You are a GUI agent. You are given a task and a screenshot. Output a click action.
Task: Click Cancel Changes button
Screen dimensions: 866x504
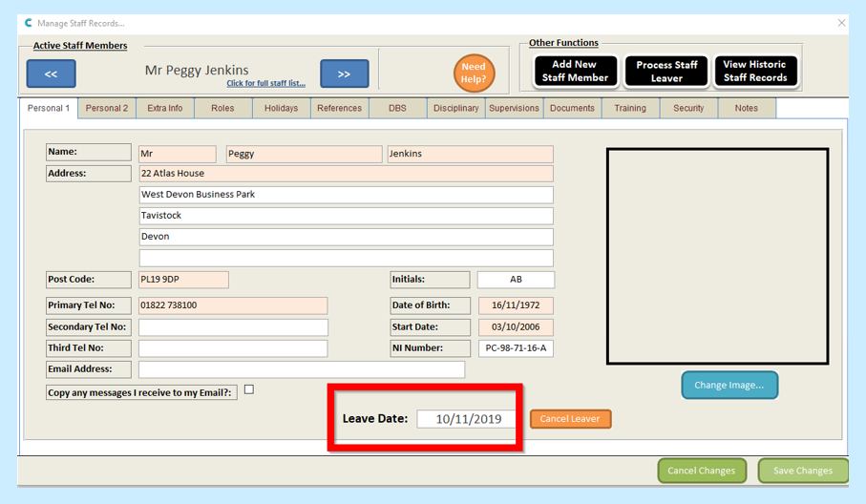coord(701,471)
